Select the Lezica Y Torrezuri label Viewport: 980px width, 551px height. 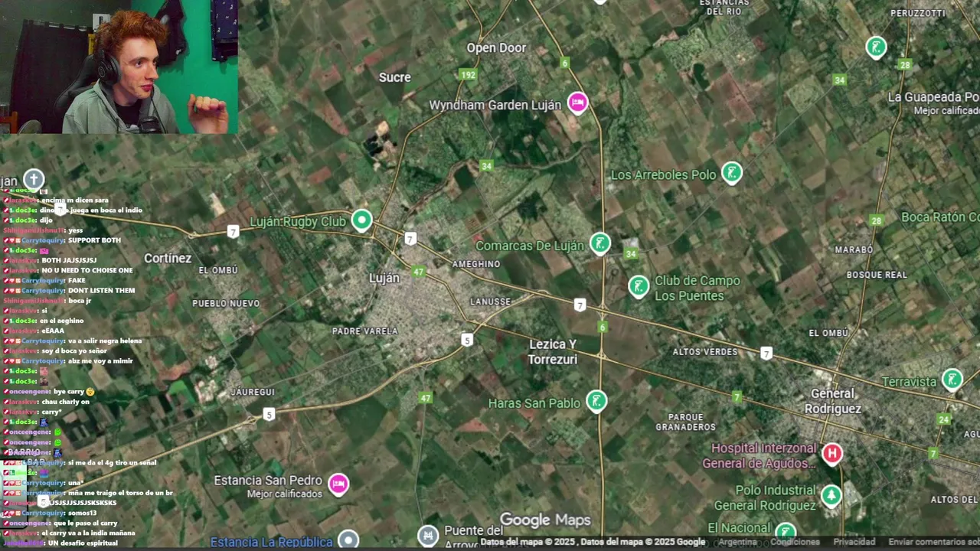pos(553,352)
